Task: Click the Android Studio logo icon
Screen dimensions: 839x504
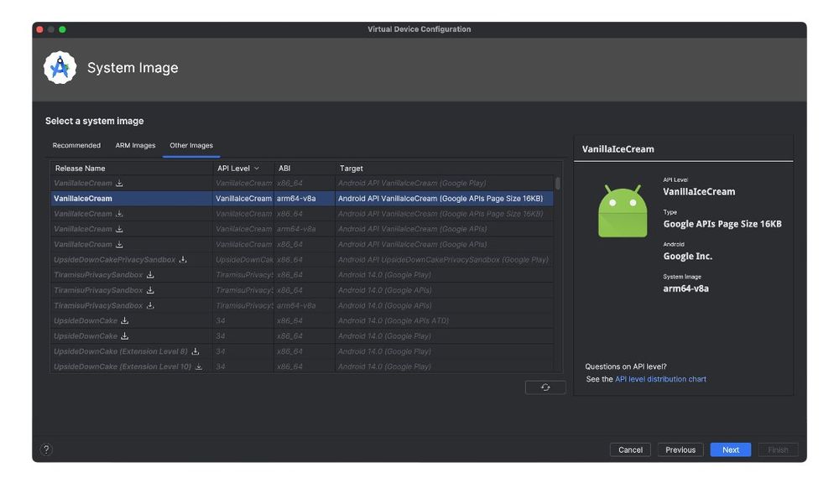Action: point(60,68)
